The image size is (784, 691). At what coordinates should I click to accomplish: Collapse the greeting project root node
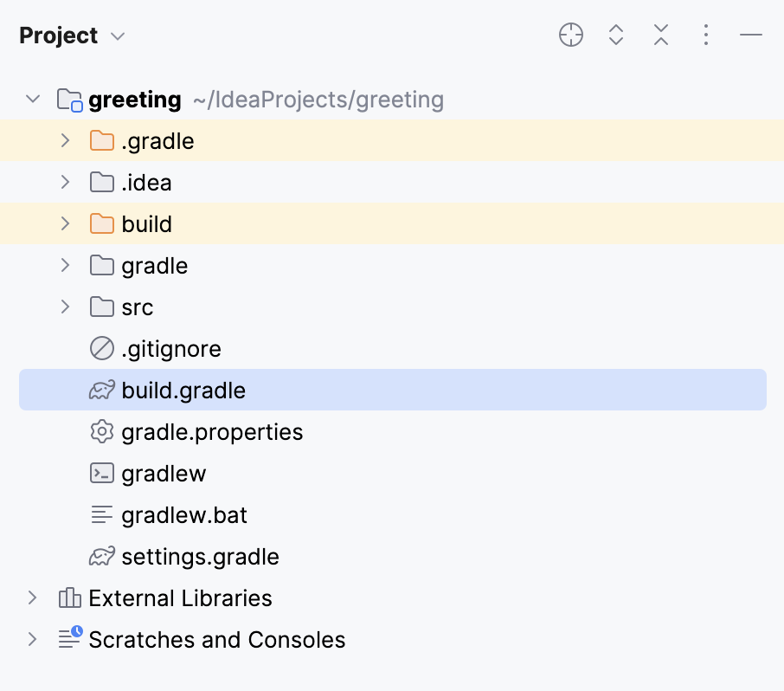coord(32,99)
